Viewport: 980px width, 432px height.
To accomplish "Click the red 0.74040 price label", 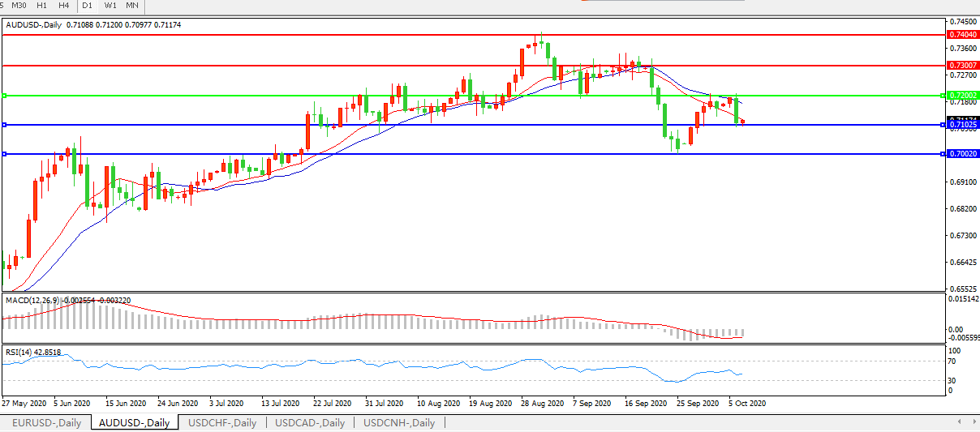I will pos(962,35).
